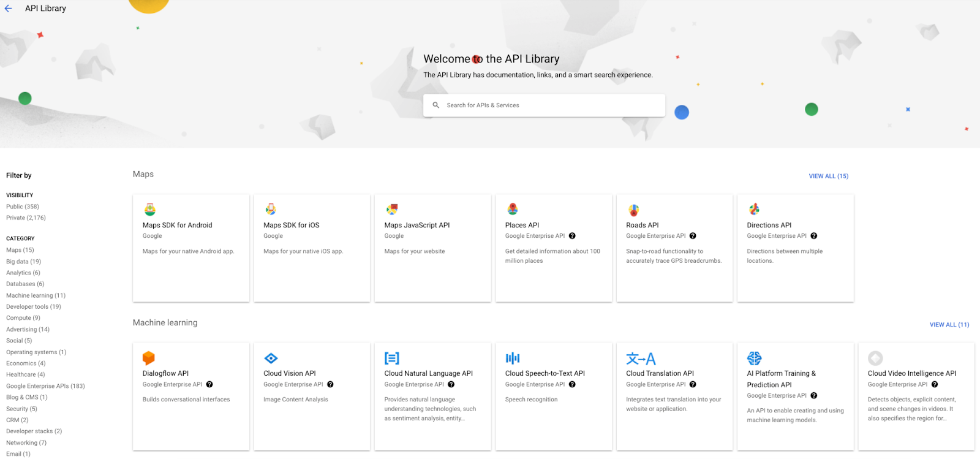The width and height of the screenshot is (980, 459).
Task: Click the Dialogflow API orange cube icon
Action: pyautogui.click(x=148, y=358)
